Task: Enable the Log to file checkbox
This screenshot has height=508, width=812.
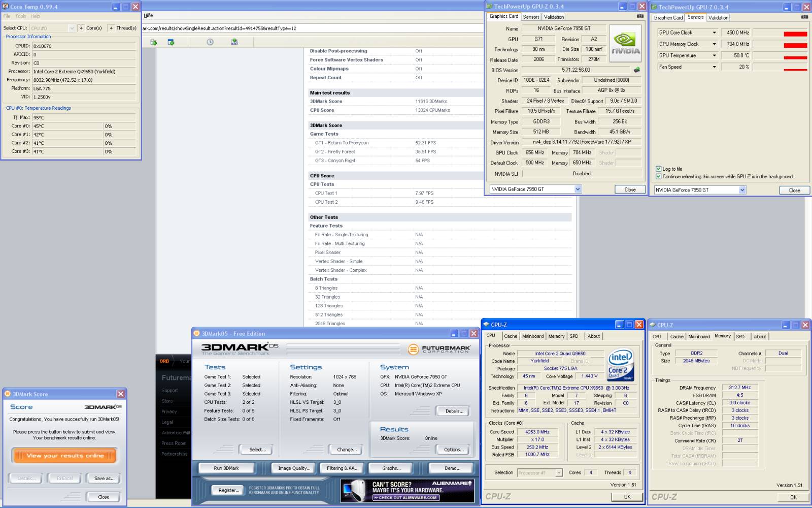Action: pyautogui.click(x=659, y=169)
